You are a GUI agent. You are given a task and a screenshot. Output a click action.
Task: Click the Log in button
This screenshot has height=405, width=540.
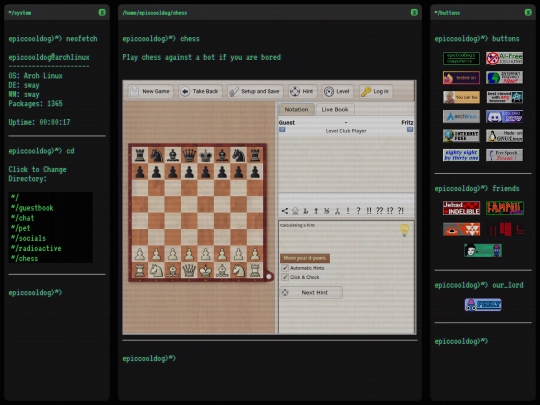coord(375,91)
